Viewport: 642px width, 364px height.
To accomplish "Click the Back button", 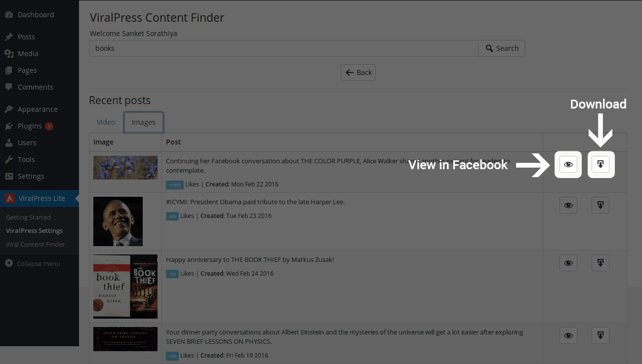I will [358, 73].
